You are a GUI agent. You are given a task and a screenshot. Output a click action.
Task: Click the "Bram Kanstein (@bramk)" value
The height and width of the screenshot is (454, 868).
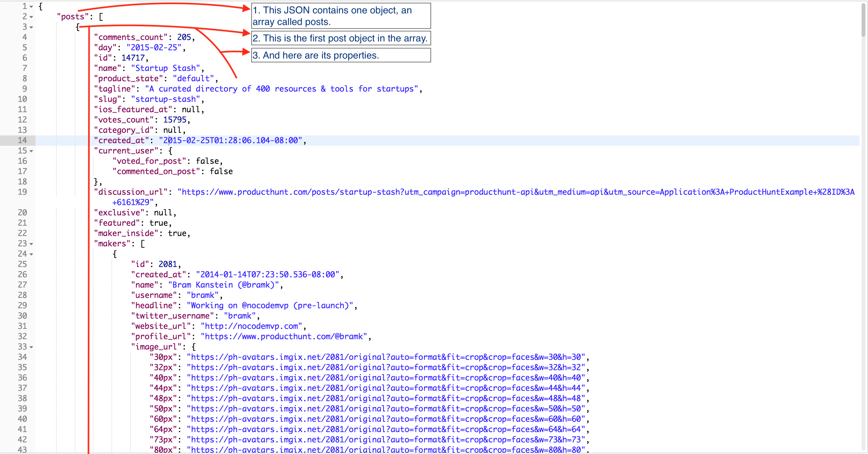223,285
